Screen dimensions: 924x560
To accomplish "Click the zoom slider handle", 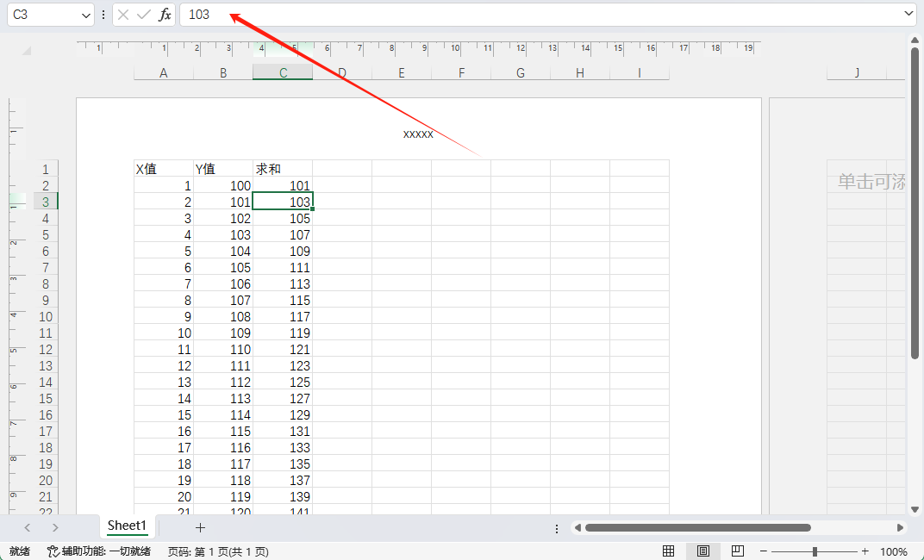I will pyautogui.click(x=815, y=551).
